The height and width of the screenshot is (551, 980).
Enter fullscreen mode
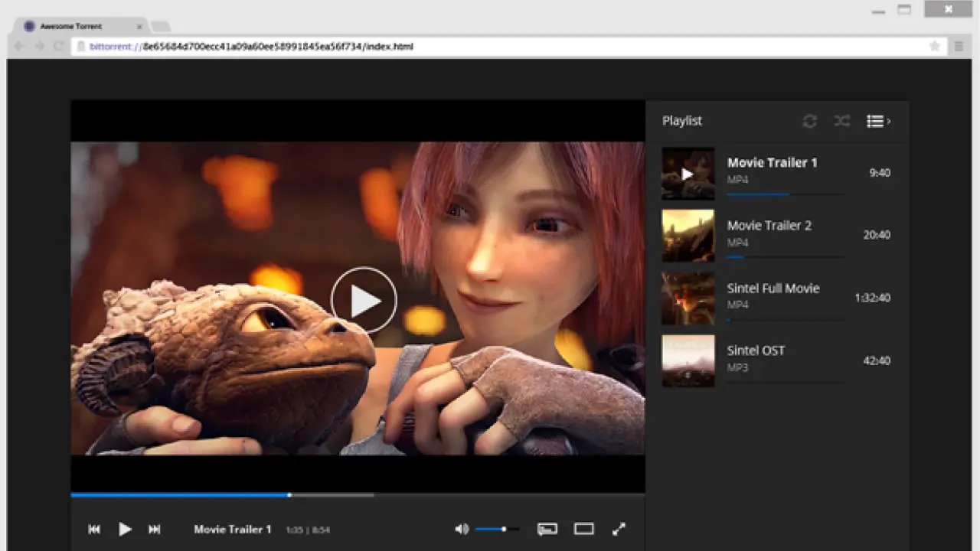coord(619,529)
